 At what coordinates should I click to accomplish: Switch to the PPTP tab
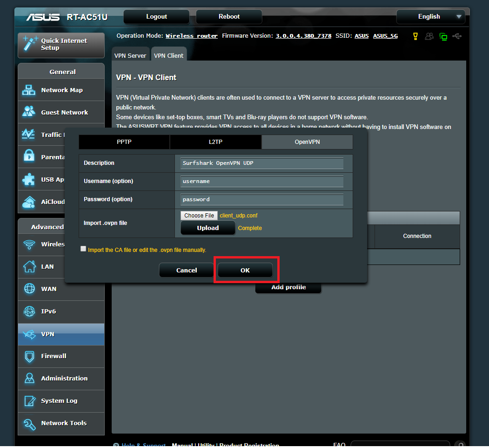point(124,142)
